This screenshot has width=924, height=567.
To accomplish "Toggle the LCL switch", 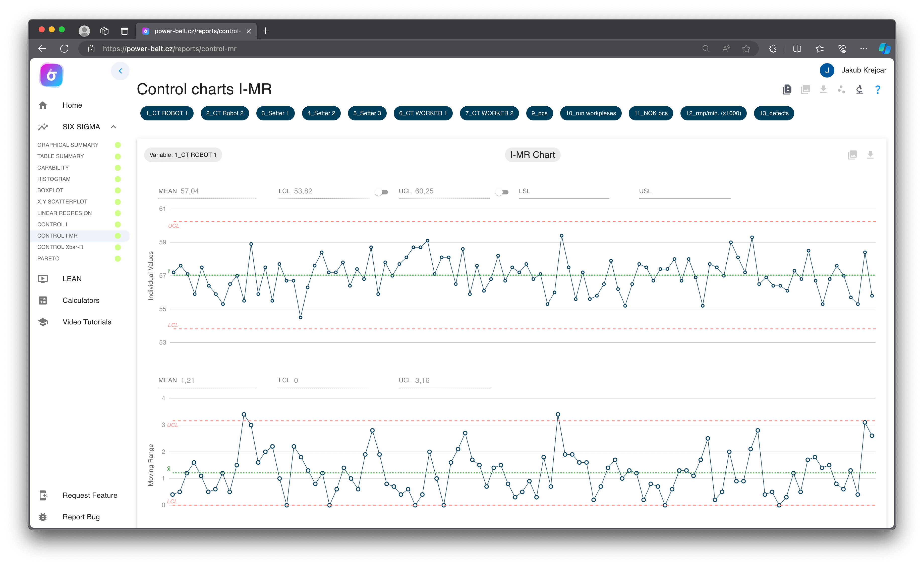I will 381,192.
